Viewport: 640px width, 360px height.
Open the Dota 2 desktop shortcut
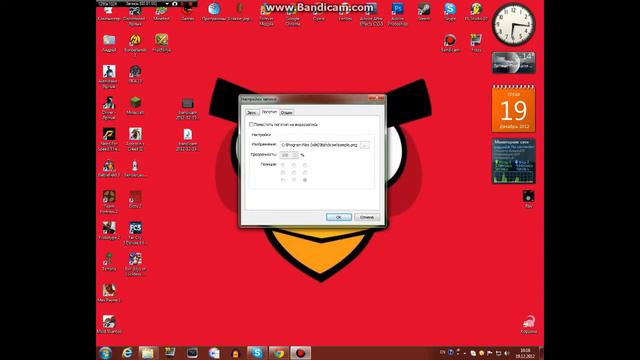(x=135, y=199)
